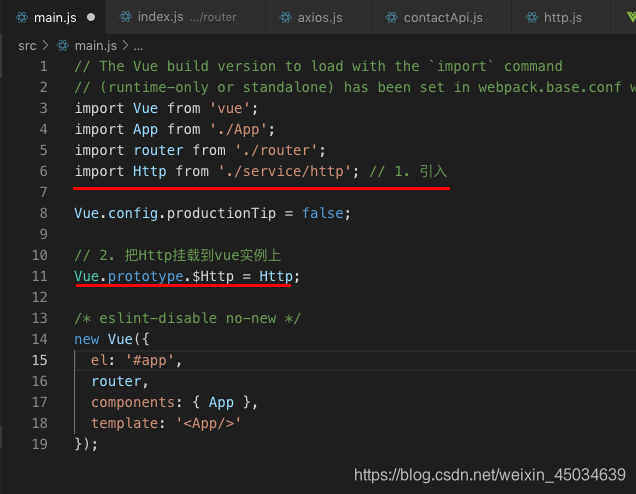Click the '#app' string on line 15
636x494 pixels.
(x=150, y=360)
